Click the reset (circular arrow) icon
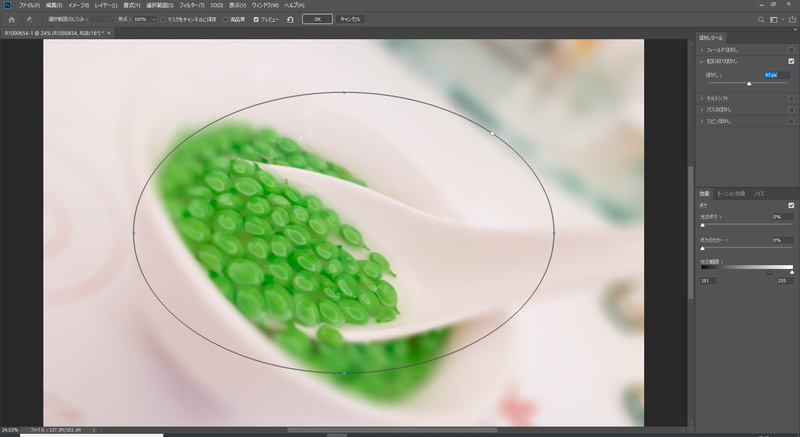This screenshot has height=437, width=800. (290, 19)
